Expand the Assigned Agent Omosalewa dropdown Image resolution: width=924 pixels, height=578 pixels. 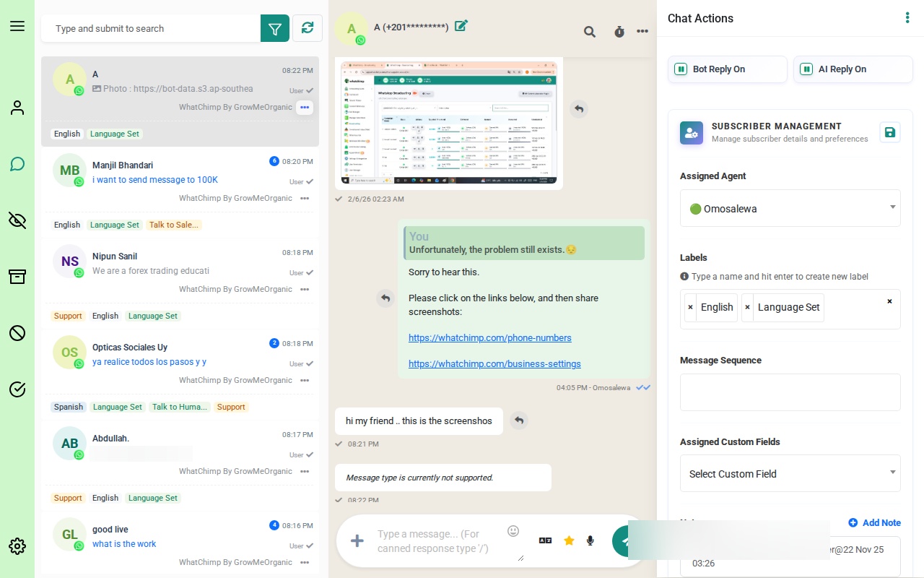tap(790, 208)
